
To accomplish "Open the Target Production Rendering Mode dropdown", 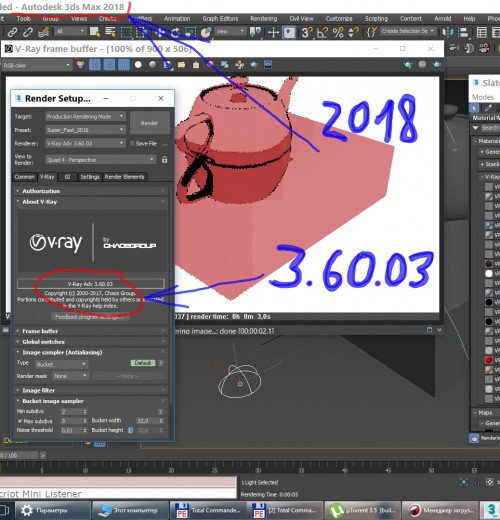I will [x=85, y=116].
